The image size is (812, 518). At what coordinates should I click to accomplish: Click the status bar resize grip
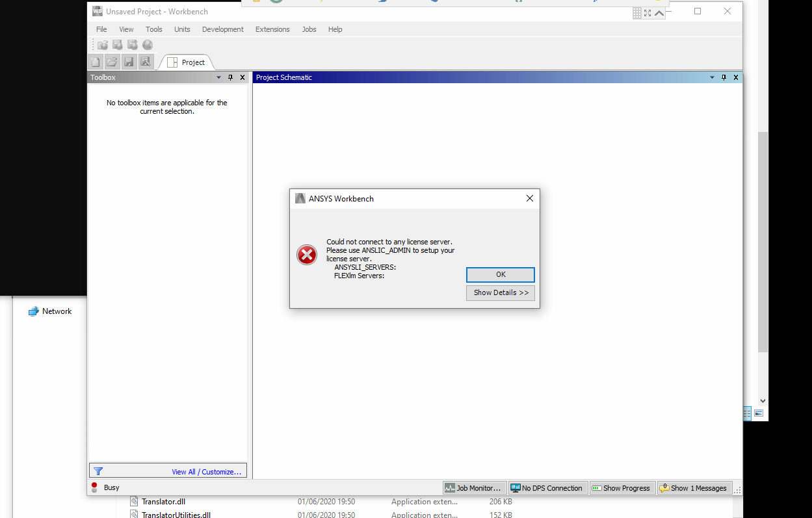(x=738, y=490)
